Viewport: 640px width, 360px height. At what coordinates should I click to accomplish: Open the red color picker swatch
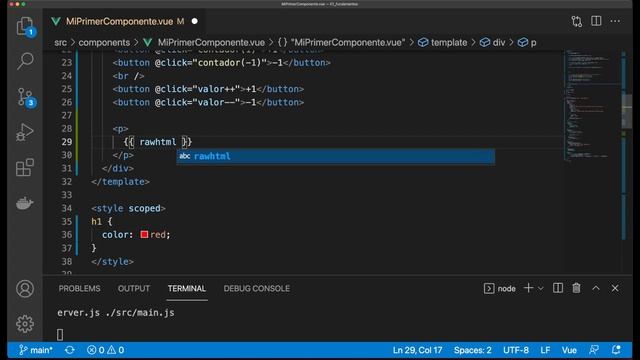[144, 235]
